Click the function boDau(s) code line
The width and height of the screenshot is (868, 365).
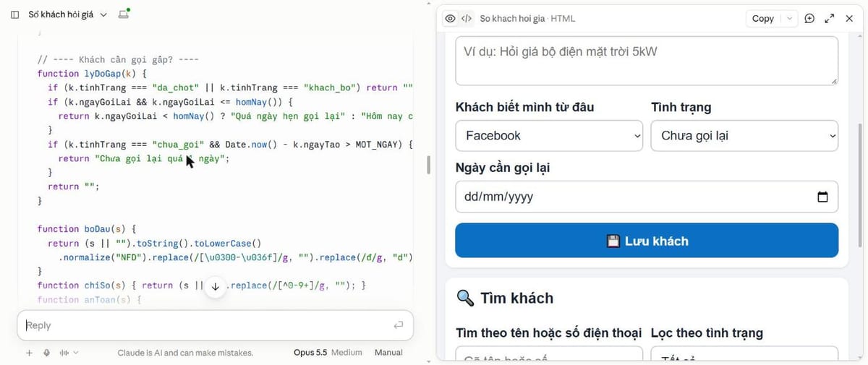pyautogui.click(x=86, y=229)
